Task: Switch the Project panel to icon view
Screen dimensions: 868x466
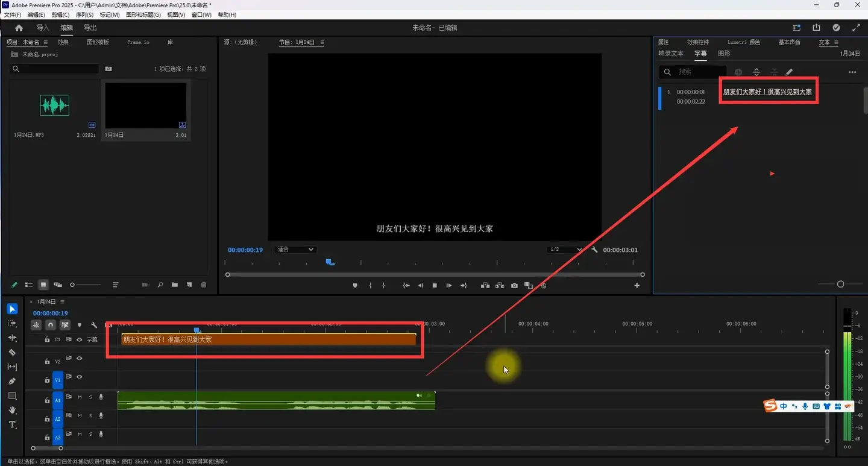Action: (43, 285)
